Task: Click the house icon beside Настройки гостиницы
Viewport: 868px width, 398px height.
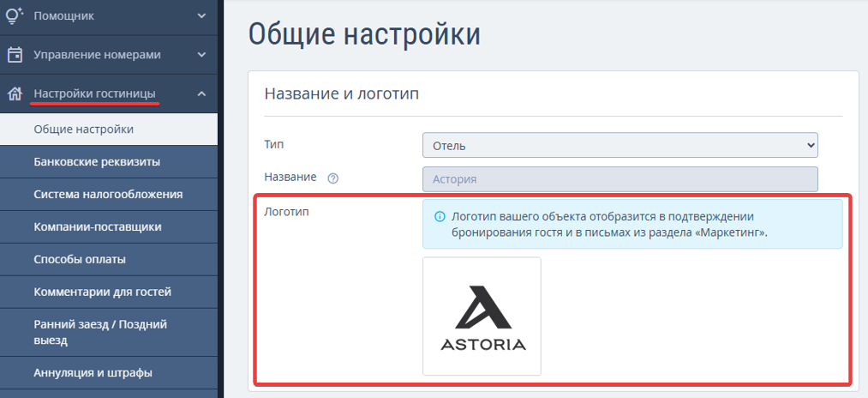Action: 15,93
